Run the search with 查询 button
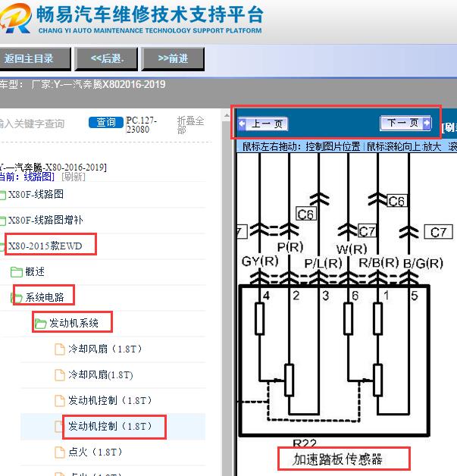Screen dimensions: 457x476 (106, 122)
